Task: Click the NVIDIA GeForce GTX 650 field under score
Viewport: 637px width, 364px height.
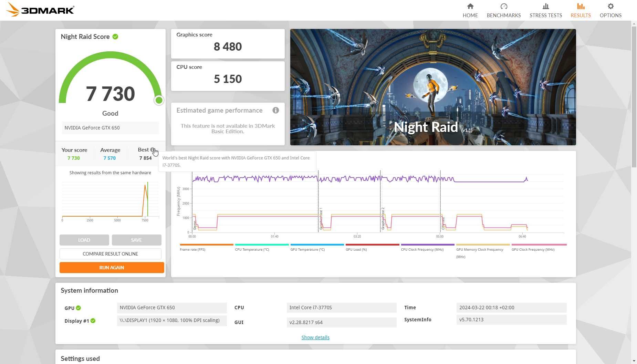Action: click(x=110, y=128)
